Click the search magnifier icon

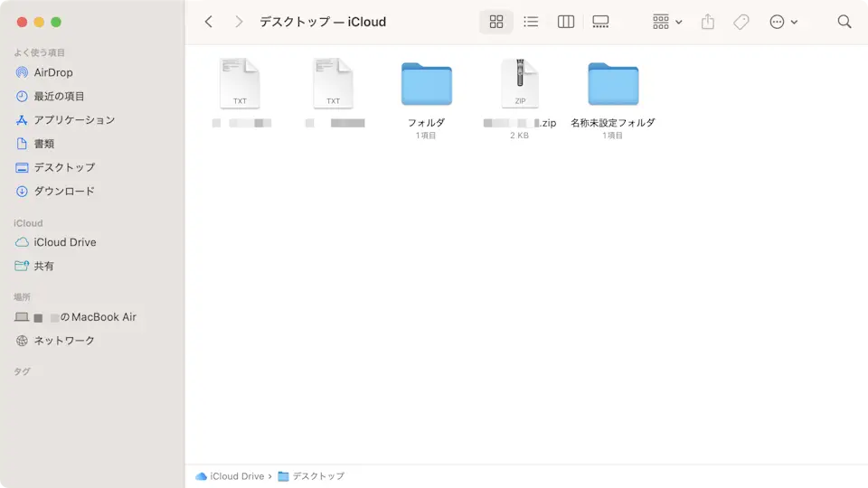[x=844, y=22]
